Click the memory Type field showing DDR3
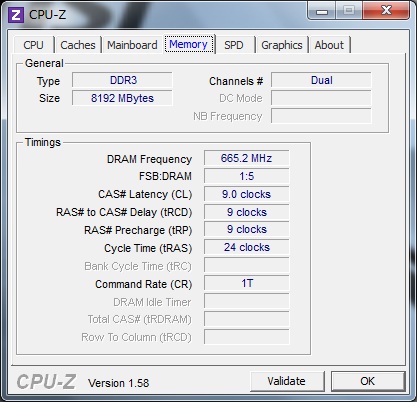 pyautogui.click(x=122, y=80)
